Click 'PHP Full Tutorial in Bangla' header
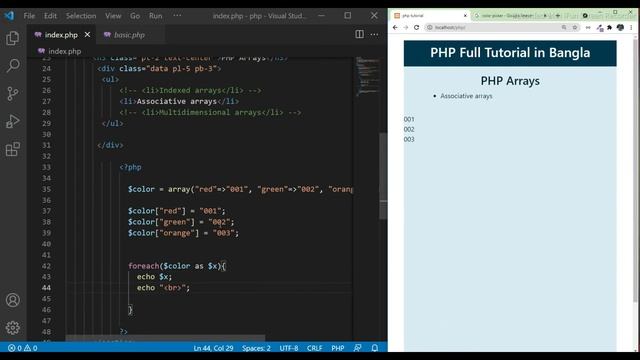The width and height of the screenshot is (640, 360). (x=510, y=53)
